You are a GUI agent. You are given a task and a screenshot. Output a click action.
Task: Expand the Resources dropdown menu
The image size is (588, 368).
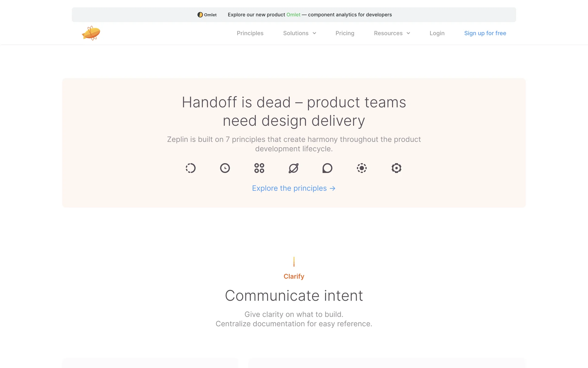click(x=388, y=33)
